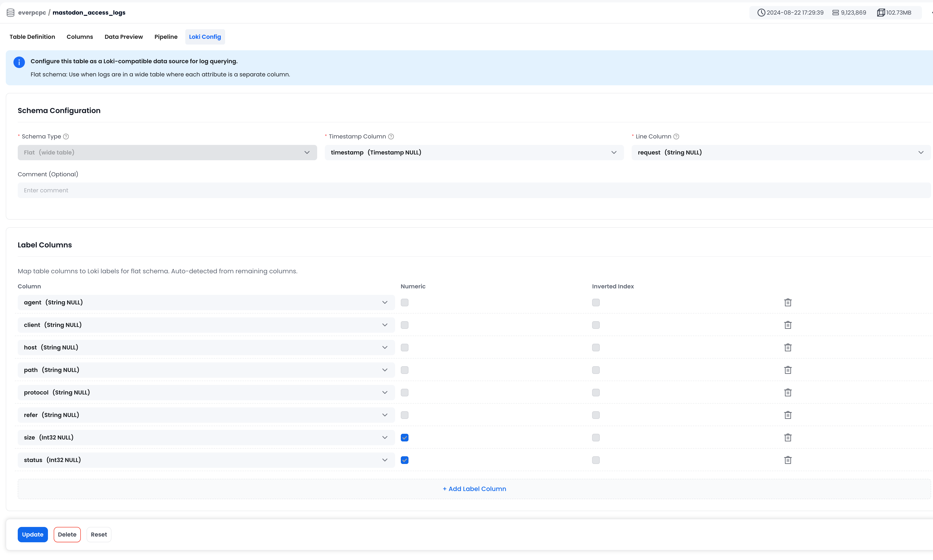Click the row count icon next to 9,123,869
Viewport: 933px width, 560px height.
(835, 12)
